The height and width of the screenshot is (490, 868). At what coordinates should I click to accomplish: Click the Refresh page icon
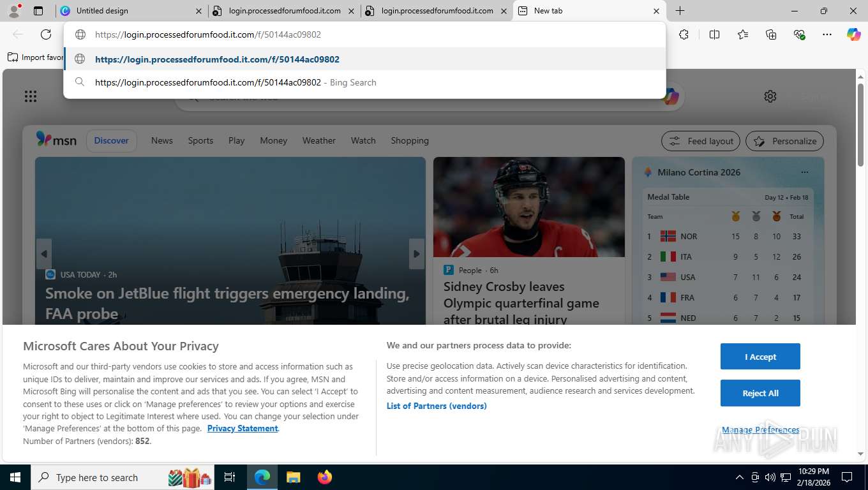[46, 34]
